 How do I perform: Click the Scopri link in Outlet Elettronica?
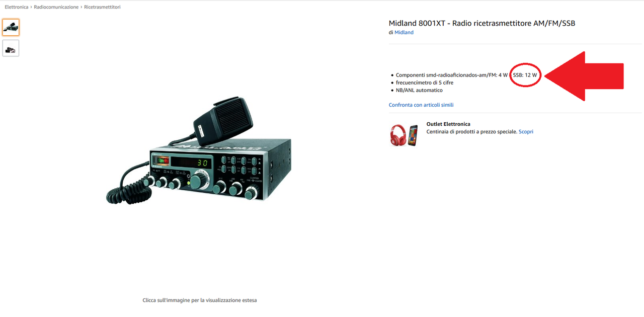(x=526, y=131)
